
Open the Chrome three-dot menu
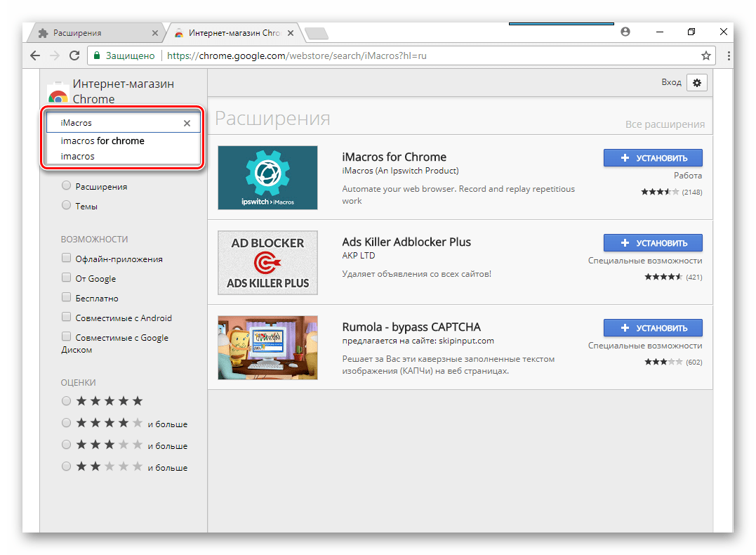click(729, 55)
